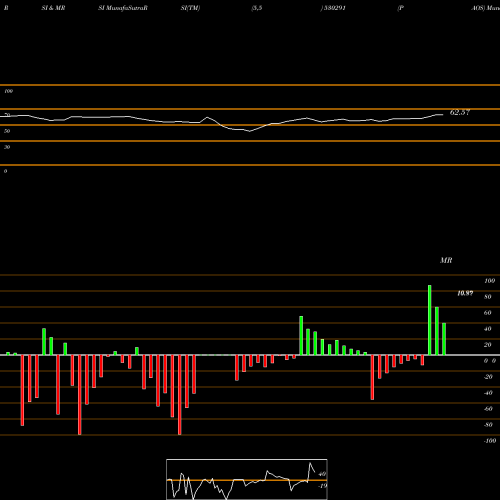Click the RSI value label 62.57
Screen dimensions: 500x500
(460, 113)
